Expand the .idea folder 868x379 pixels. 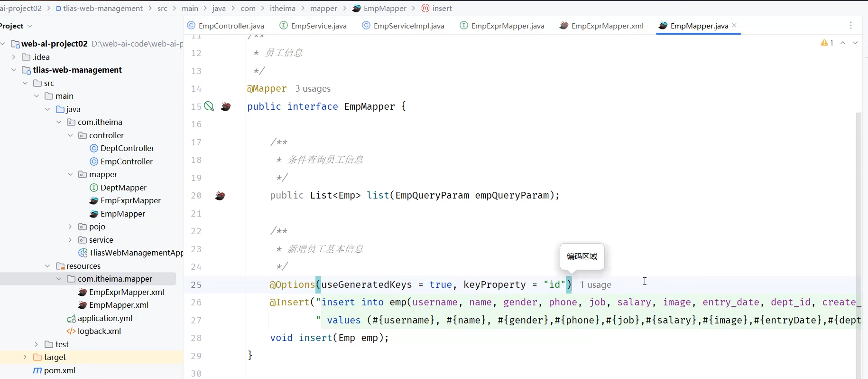(x=14, y=57)
